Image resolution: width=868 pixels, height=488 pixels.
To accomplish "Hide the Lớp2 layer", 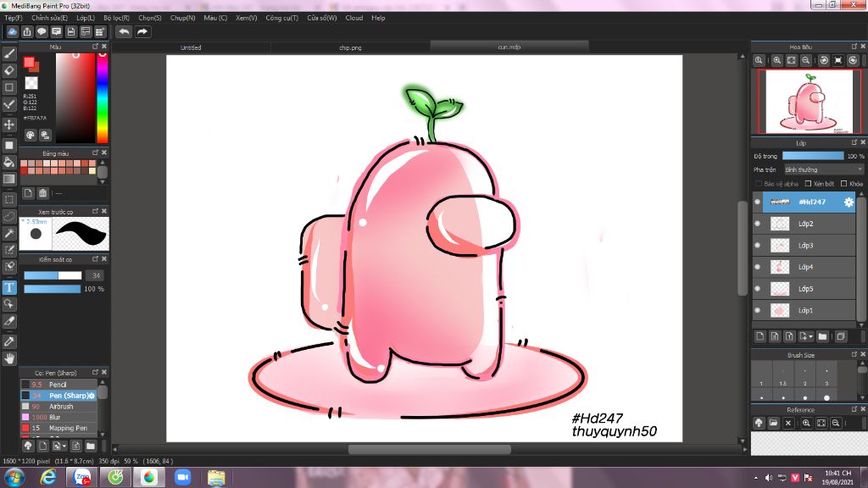I will [757, 224].
